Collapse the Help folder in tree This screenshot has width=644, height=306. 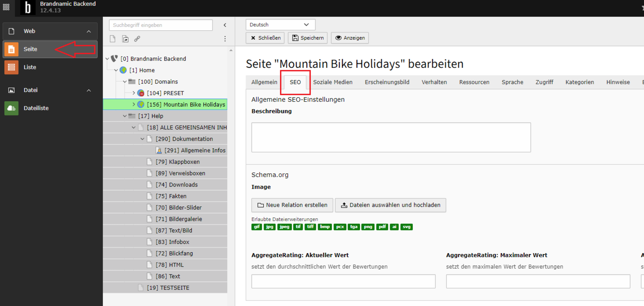(125, 116)
